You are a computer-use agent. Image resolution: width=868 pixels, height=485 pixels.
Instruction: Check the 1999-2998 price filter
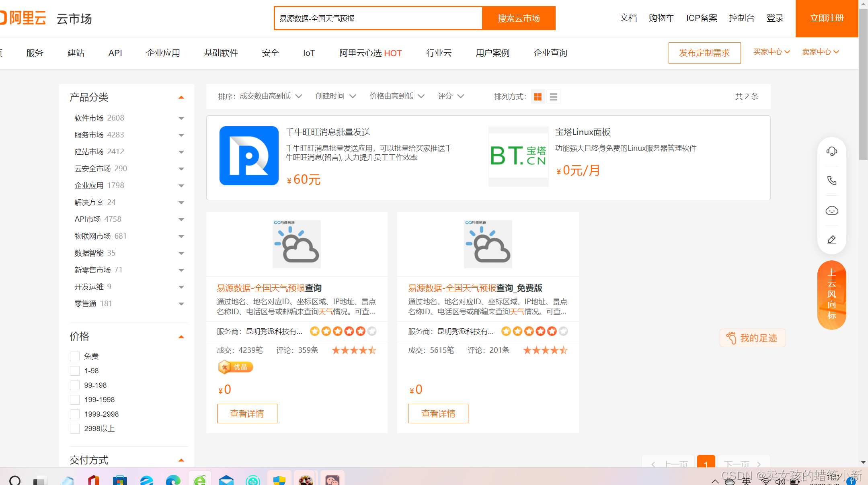coord(75,414)
